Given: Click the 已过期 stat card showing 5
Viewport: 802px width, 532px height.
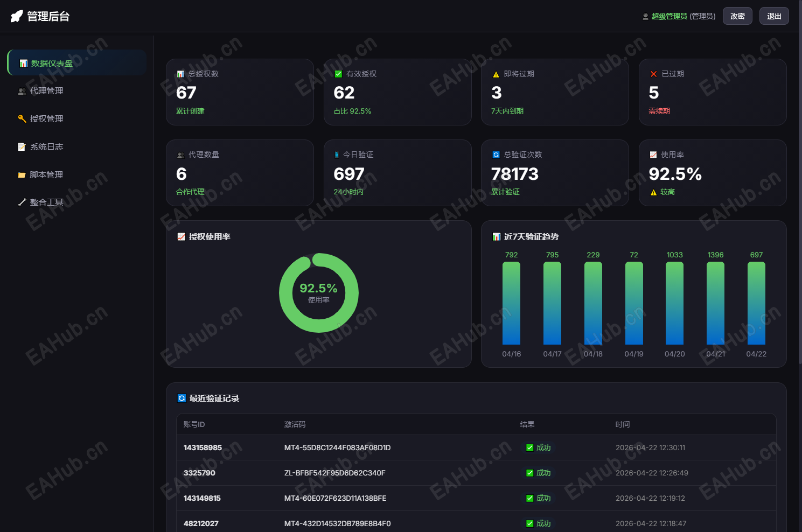Looking at the screenshot, I should point(713,92).
